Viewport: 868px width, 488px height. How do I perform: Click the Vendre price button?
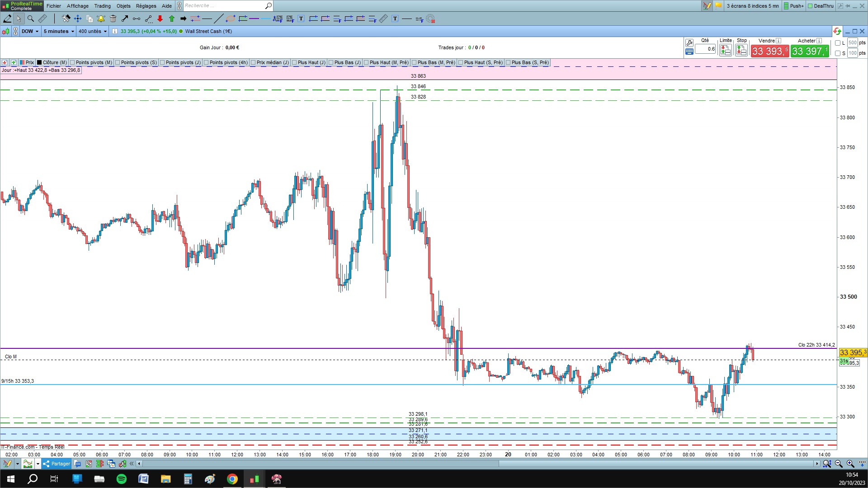click(x=769, y=51)
